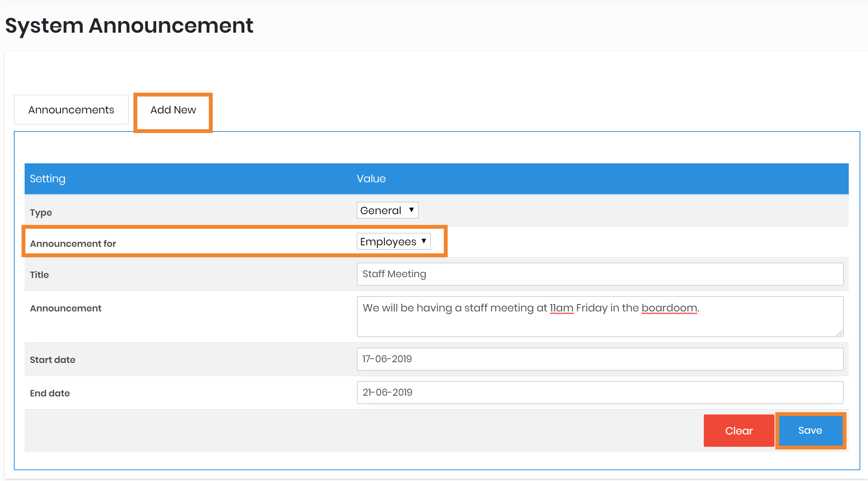Screen dimensions: 868x481
Task: Save the new announcement
Action: [810, 431]
